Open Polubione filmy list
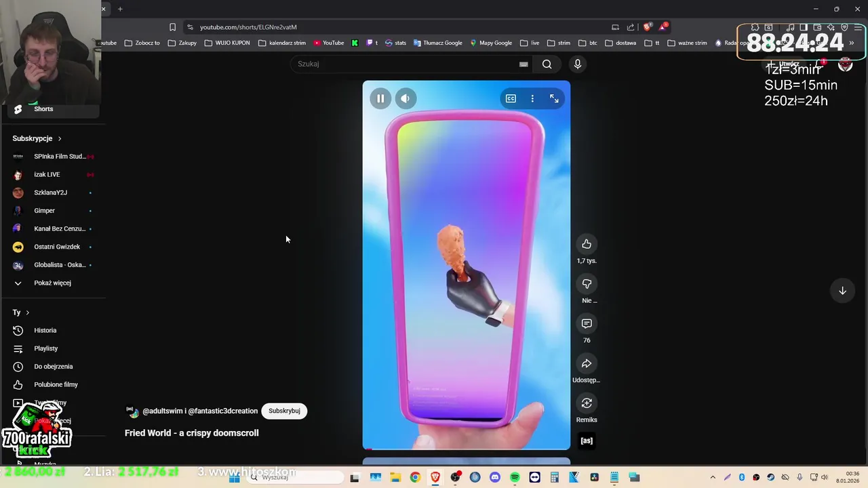This screenshot has height=488, width=868. (x=53, y=384)
